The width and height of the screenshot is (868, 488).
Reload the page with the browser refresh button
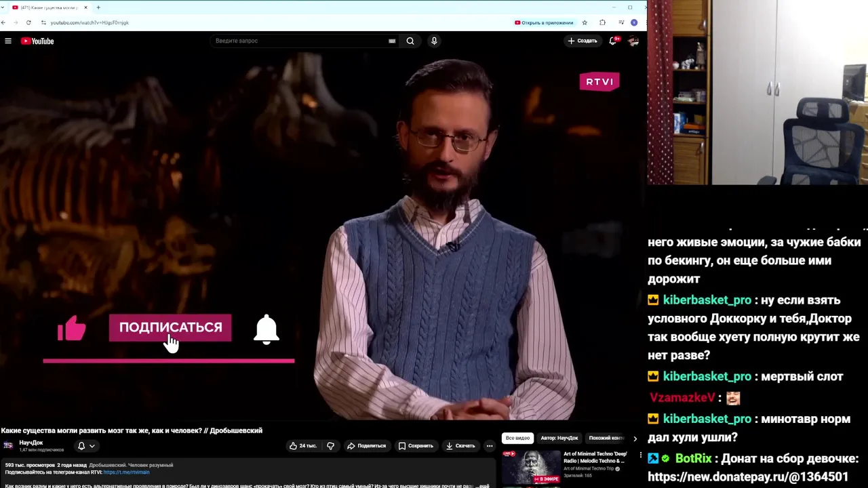click(28, 22)
